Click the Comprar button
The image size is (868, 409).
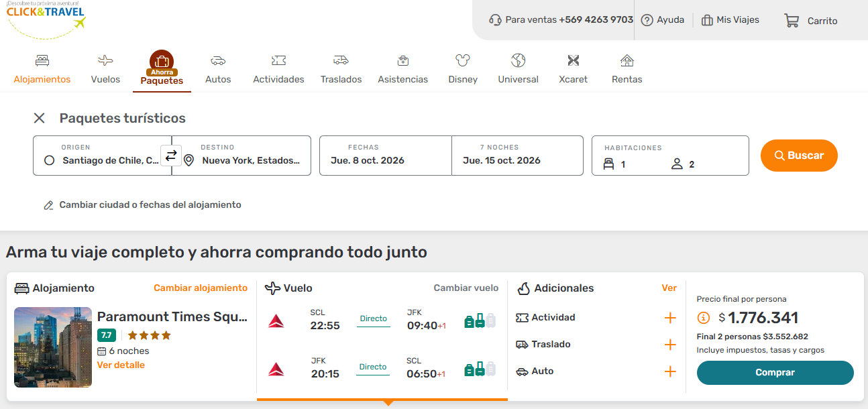coord(775,373)
